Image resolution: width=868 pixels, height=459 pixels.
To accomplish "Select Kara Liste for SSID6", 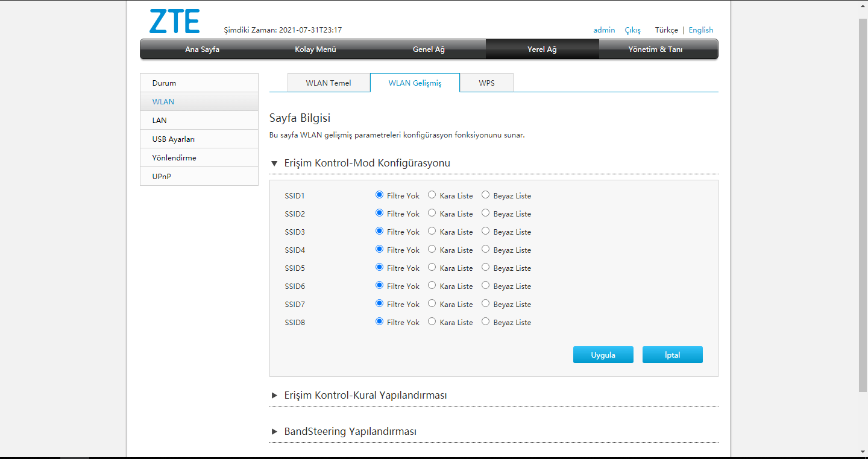I will (432, 285).
